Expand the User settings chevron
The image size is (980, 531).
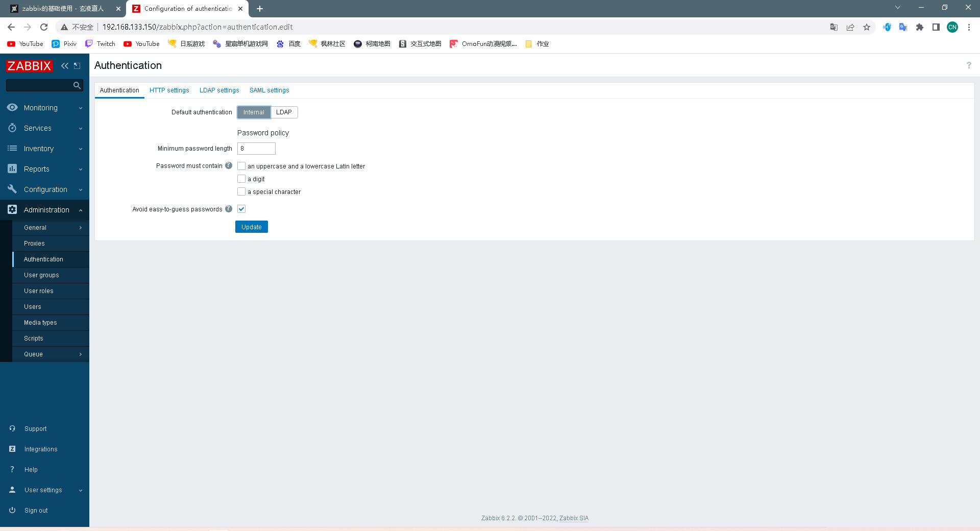[x=81, y=490]
